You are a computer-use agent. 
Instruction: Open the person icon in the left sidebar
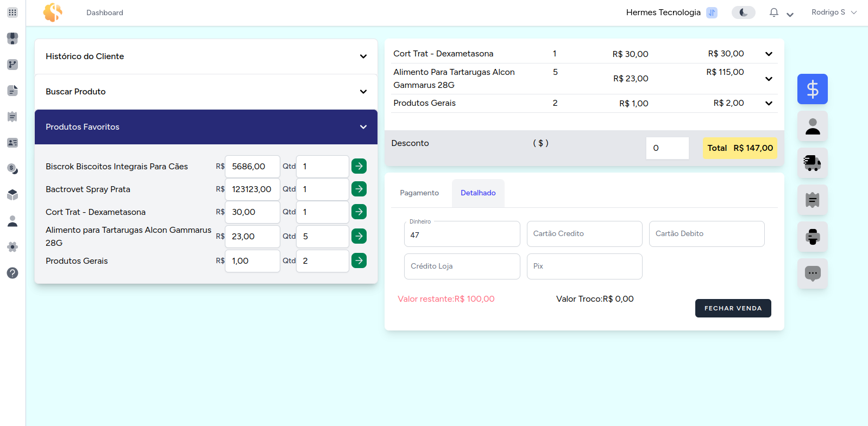coord(12,221)
